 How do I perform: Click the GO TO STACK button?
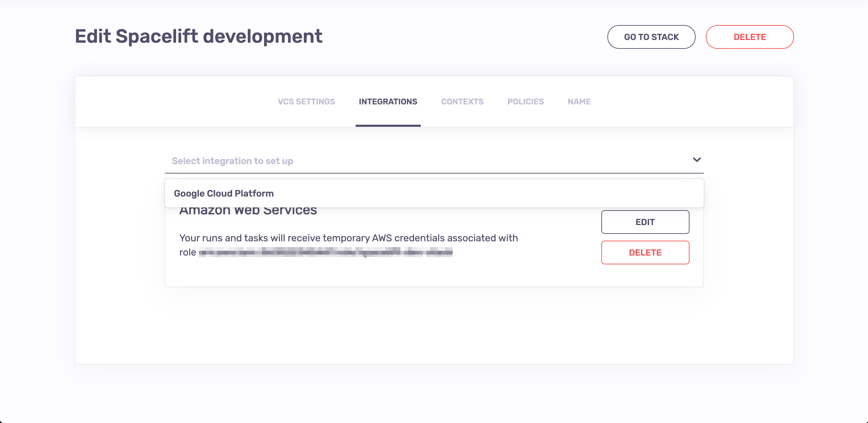(x=651, y=37)
